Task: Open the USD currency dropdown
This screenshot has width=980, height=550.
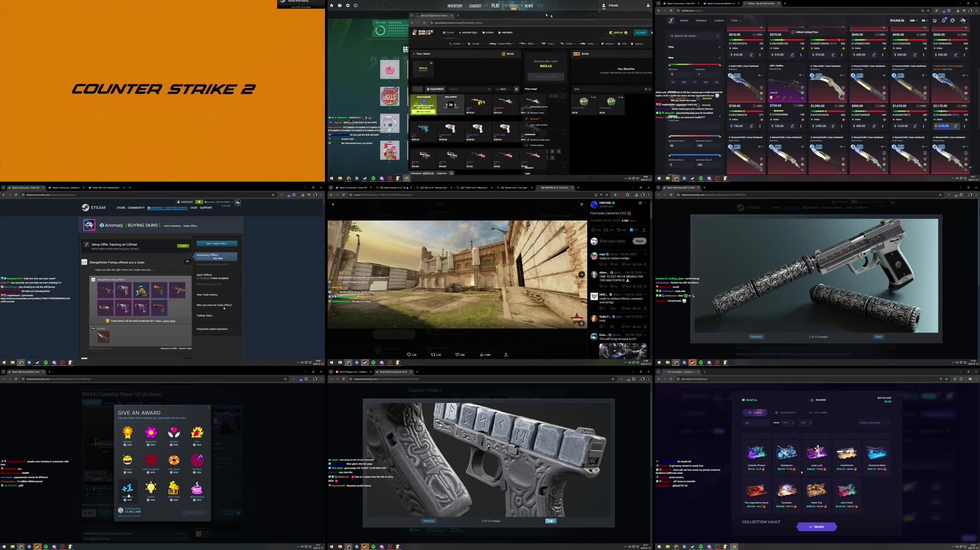Action: point(913,20)
